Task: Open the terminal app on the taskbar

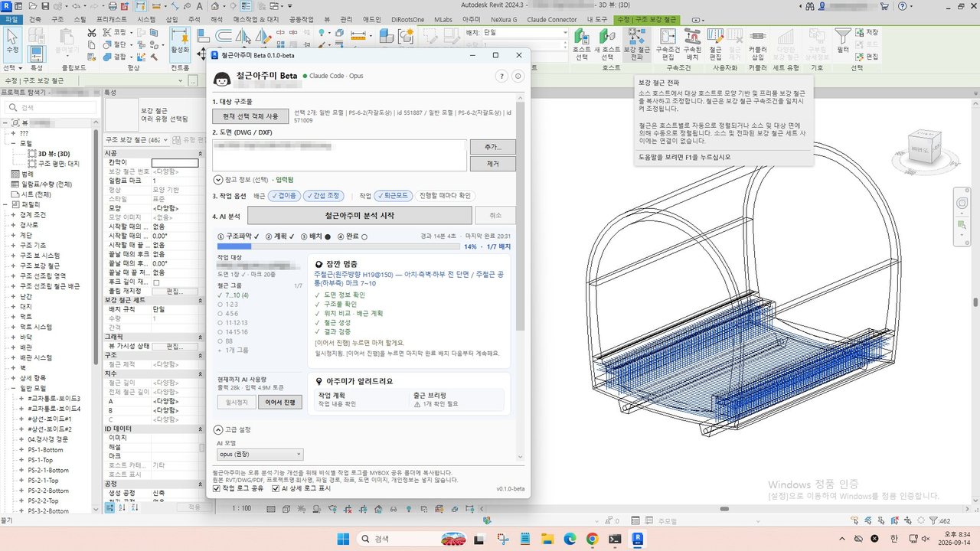Action: (x=615, y=539)
